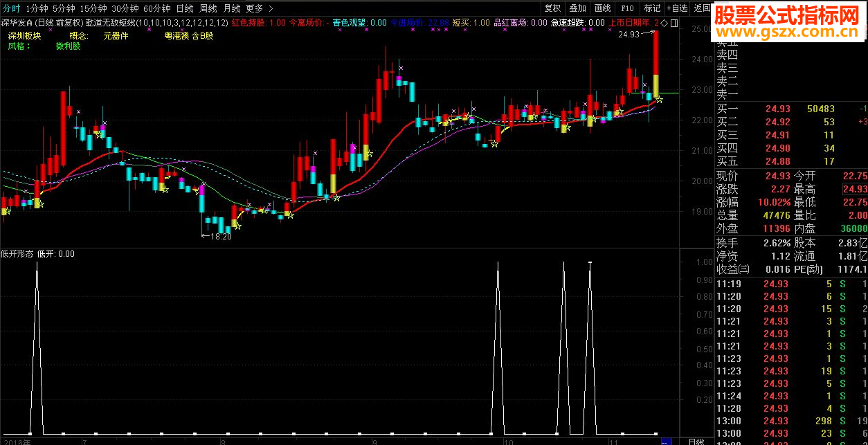Select the 30分钟 period tab
Image resolution: width=868 pixels, height=445 pixels.
pyautogui.click(x=125, y=8)
